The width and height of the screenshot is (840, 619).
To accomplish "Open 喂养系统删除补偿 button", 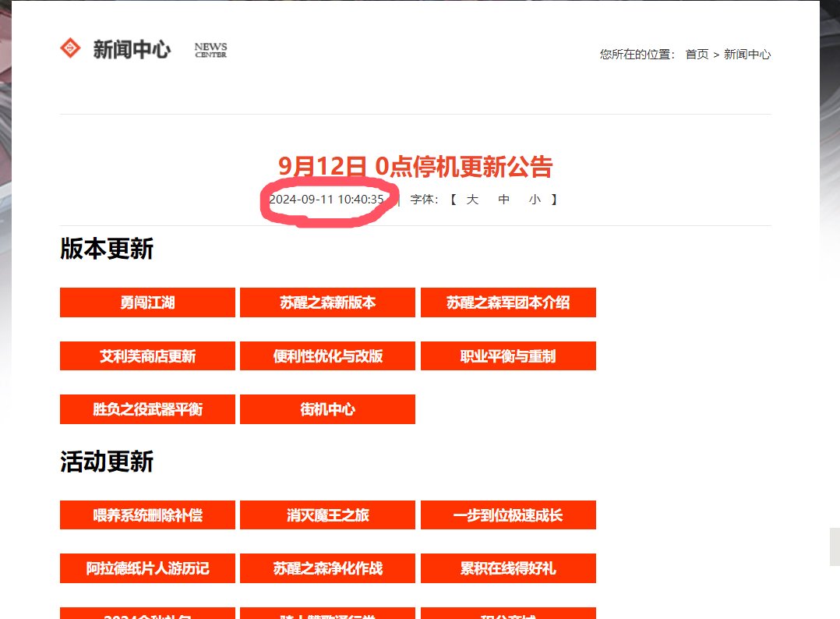I will tap(147, 515).
